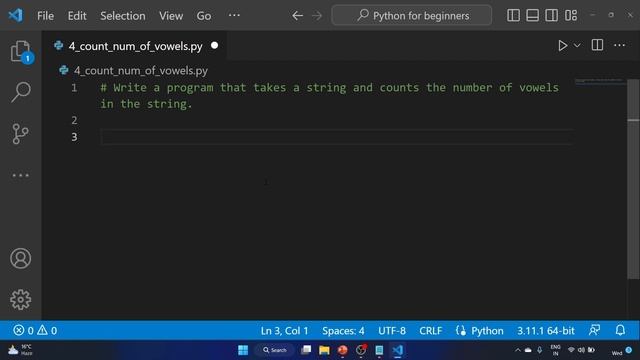Change encoding via UTF-8
The width and height of the screenshot is (640, 360).
(392, 331)
